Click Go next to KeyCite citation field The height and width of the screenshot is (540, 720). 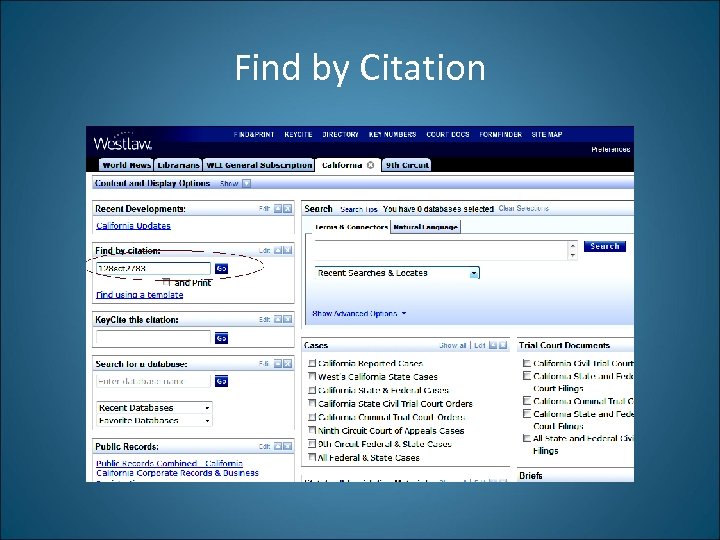(221, 338)
